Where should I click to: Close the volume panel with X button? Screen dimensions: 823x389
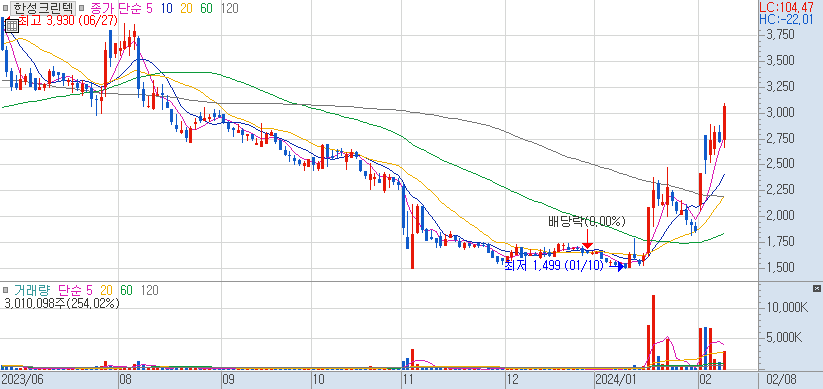pyautogui.click(x=816, y=289)
